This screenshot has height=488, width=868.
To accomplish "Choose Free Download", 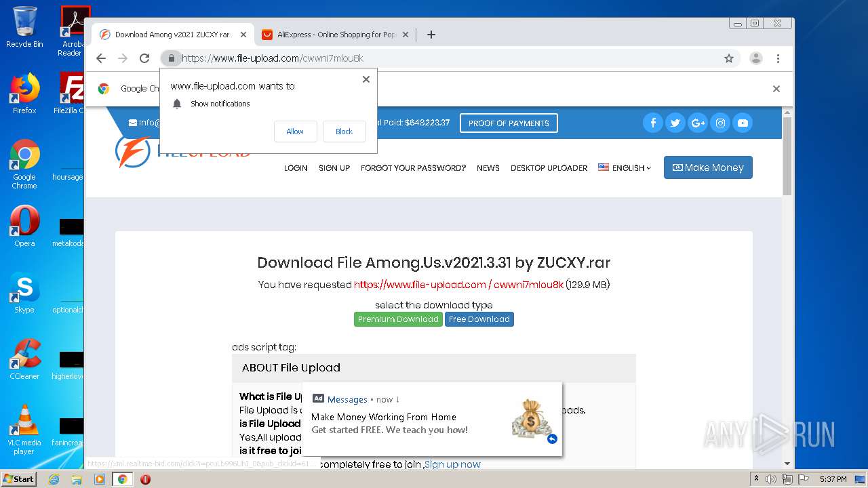I will tap(479, 319).
